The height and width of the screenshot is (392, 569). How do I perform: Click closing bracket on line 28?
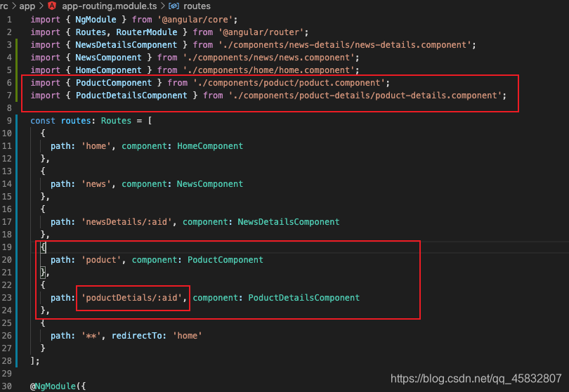click(x=33, y=361)
